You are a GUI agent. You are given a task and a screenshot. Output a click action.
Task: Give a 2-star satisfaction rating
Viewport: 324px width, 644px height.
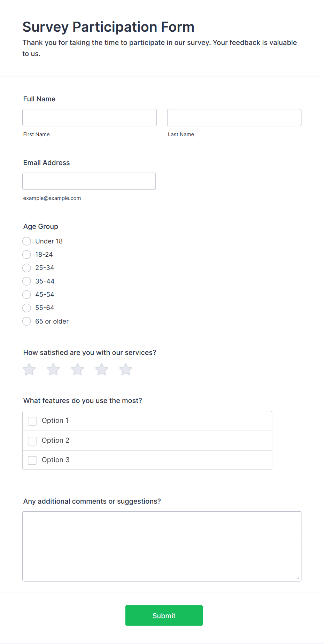click(x=53, y=369)
